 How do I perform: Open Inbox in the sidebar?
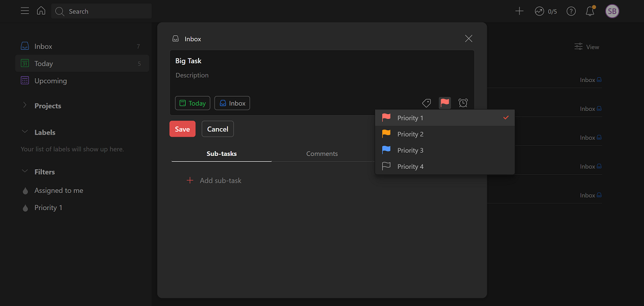[x=82, y=47]
